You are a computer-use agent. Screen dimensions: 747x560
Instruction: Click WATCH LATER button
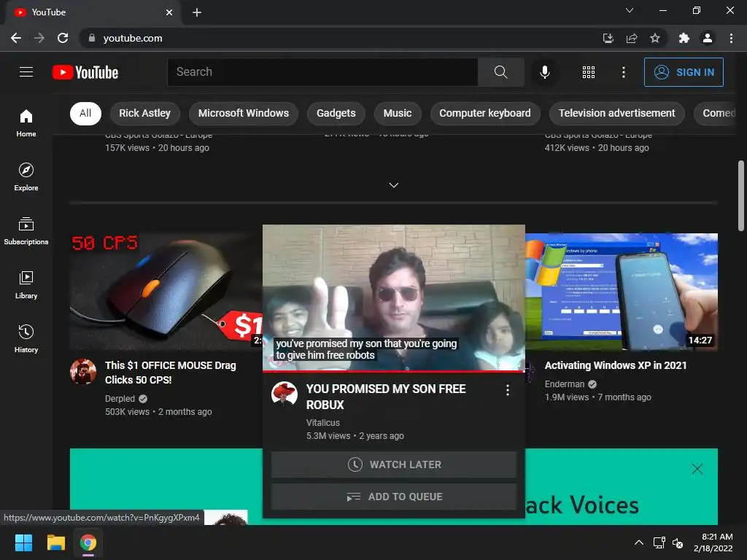[x=393, y=464]
